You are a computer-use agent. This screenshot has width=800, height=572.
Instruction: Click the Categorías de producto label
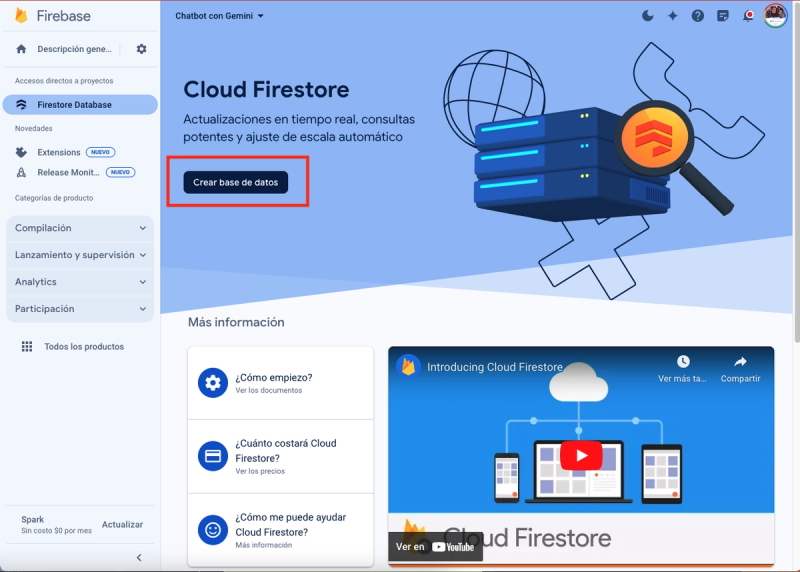(54, 198)
